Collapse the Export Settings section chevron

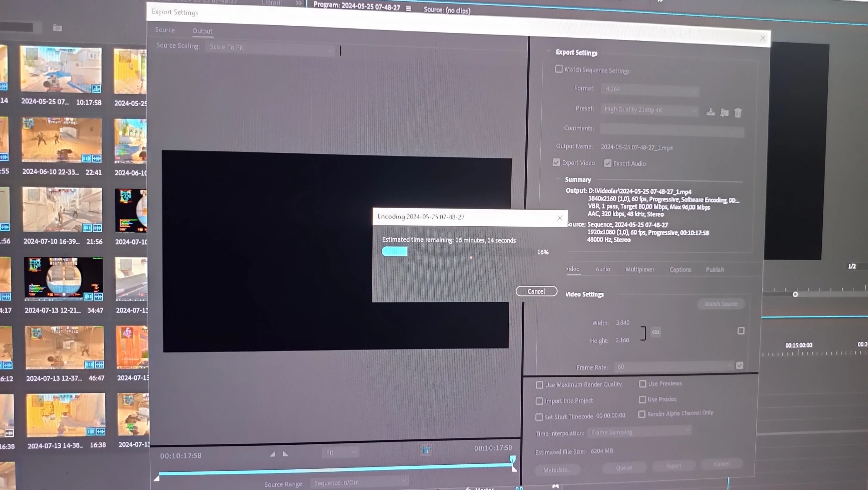(549, 51)
